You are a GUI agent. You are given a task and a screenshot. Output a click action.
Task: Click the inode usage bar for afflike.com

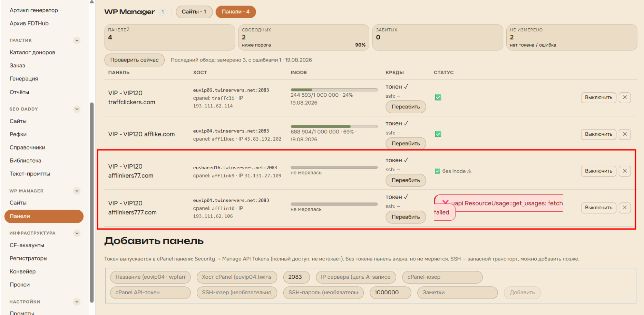pyautogui.click(x=334, y=126)
